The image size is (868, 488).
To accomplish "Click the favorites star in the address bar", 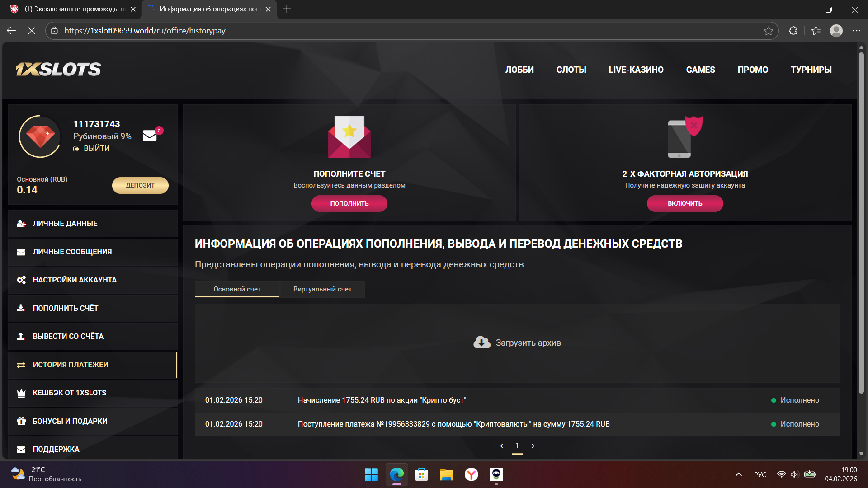I will tap(769, 31).
